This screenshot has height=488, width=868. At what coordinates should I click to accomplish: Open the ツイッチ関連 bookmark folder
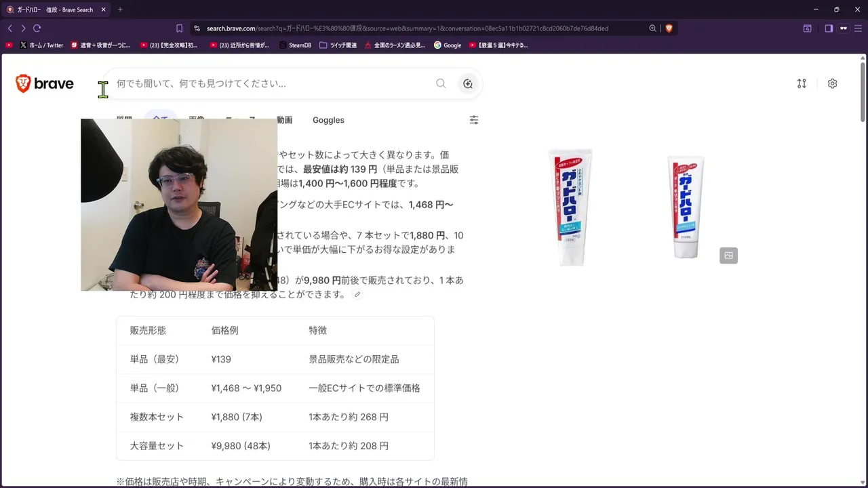(x=338, y=45)
